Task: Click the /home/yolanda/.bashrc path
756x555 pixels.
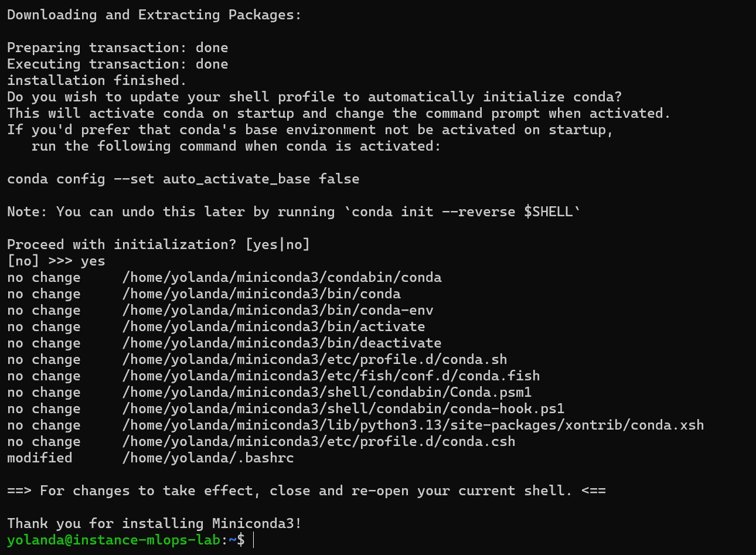Action: (207, 458)
